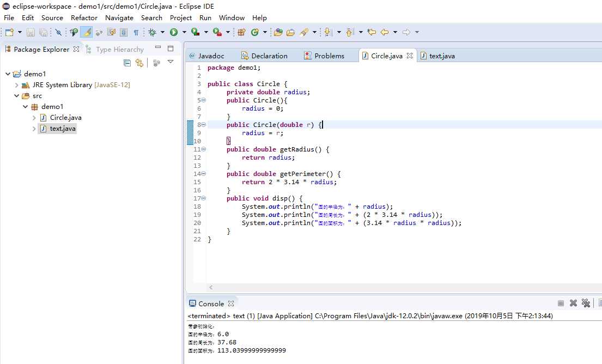The width and height of the screenshot is (602, 364).
Task: Switch to the Declaration tab
Action: click(x=264, y=56)
